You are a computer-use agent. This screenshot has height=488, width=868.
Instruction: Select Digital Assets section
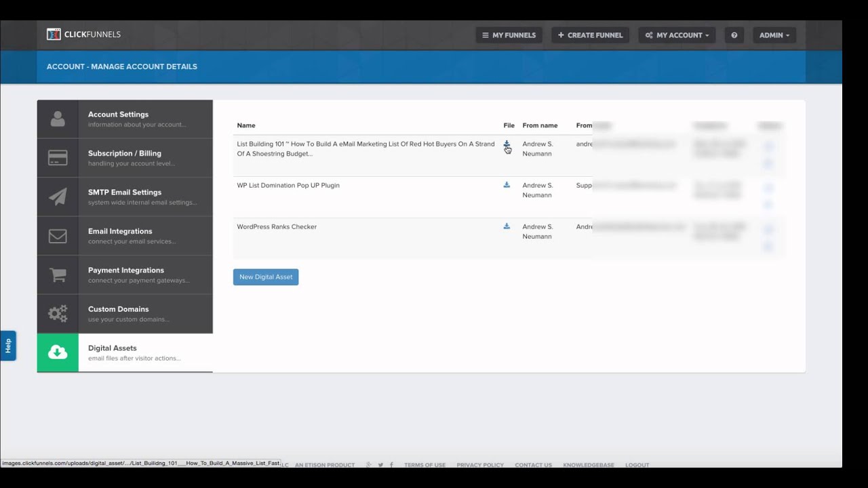pos(125,352)
